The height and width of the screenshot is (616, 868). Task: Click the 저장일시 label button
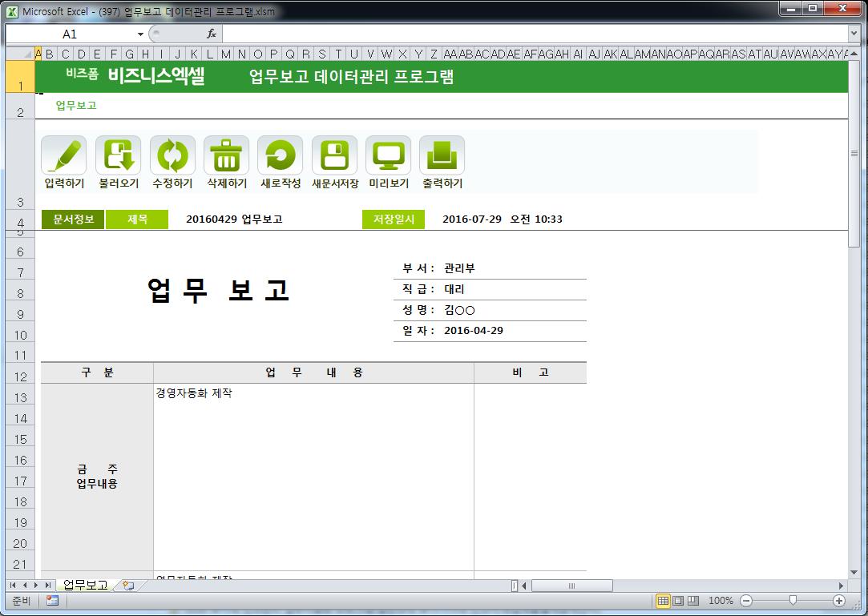[x=394, y=219]
